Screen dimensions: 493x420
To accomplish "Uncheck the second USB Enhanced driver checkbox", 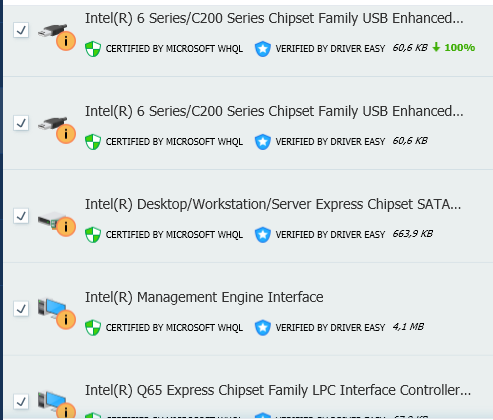I will click(x=21, y=123).
